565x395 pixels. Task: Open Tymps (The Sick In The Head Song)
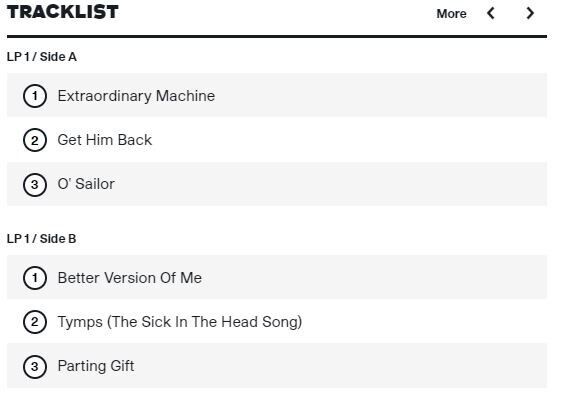point(180,322)
